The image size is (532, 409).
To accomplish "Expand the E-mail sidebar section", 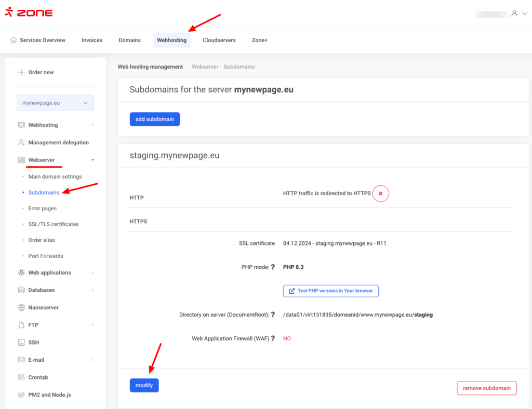I will [93, 360].
